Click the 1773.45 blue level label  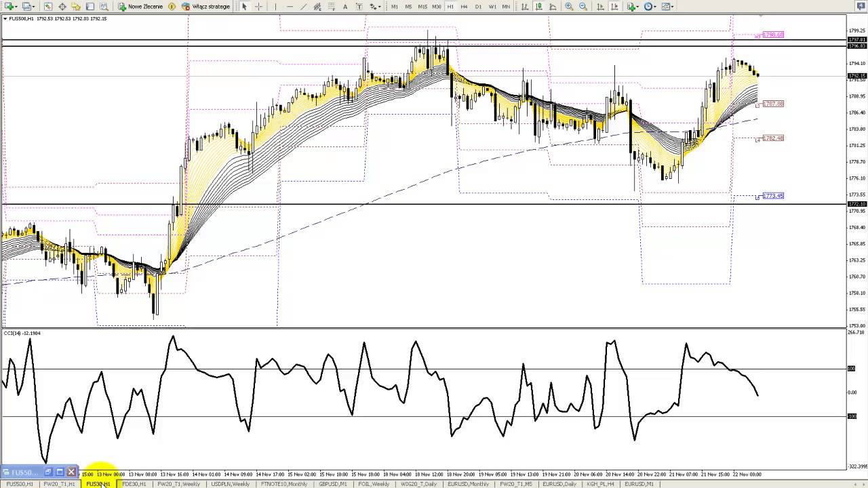coord(773,196)
